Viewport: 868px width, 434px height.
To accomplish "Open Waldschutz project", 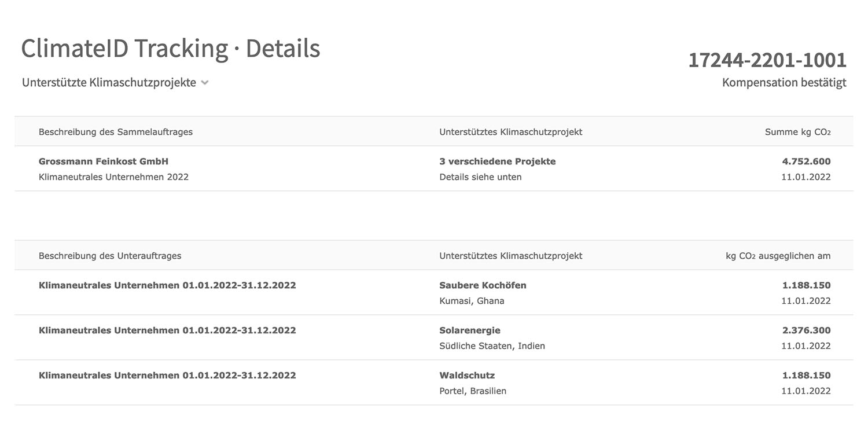I will tap(467, 376).
